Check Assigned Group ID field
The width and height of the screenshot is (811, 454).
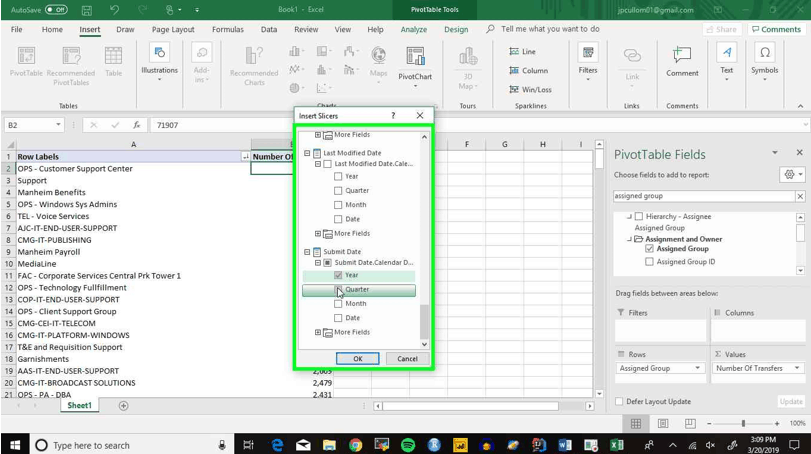point(650,262)
